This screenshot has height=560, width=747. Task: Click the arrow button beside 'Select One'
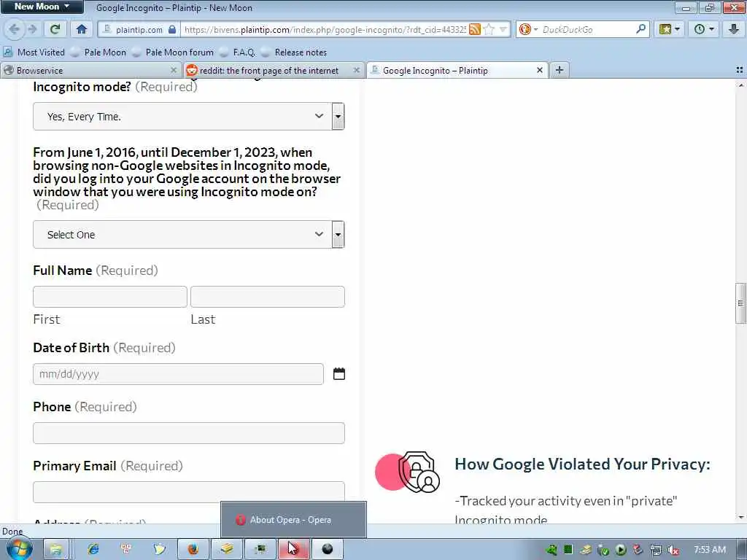338,234
